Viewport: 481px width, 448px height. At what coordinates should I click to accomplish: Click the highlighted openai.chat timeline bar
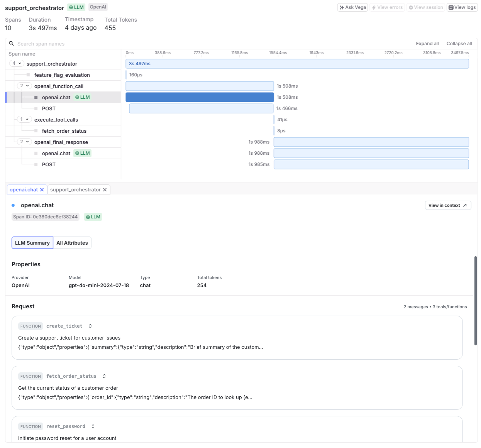click(199, 97)
